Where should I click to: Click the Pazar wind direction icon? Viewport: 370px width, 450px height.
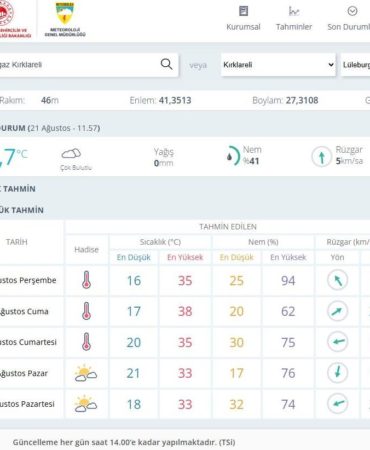[x=338, y=372]
